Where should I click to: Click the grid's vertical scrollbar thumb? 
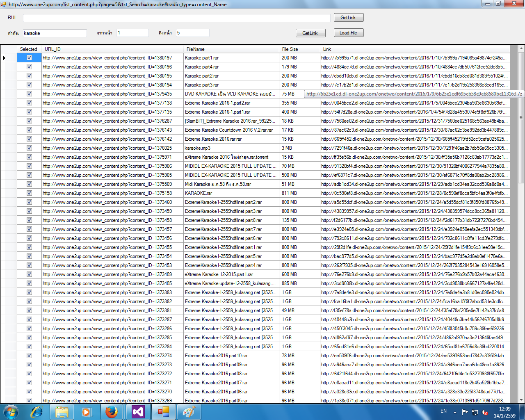tap(521, 118)
